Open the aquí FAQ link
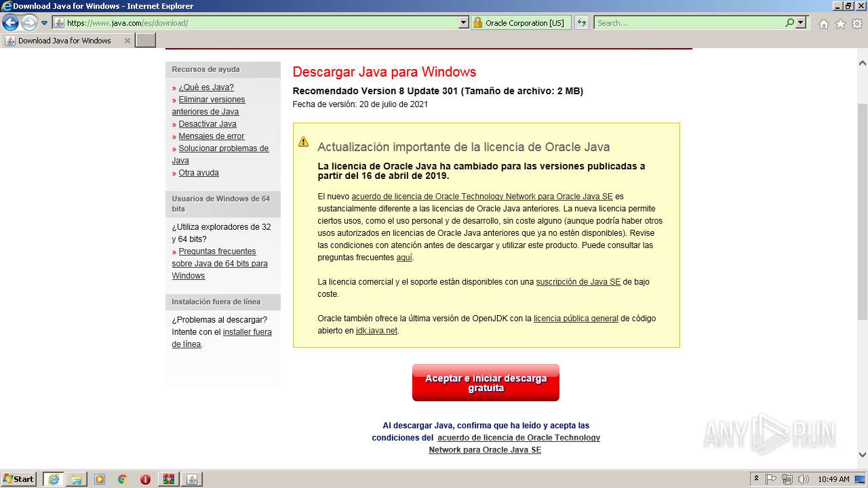Screen dimensions: 868x488 click(403, 258)
